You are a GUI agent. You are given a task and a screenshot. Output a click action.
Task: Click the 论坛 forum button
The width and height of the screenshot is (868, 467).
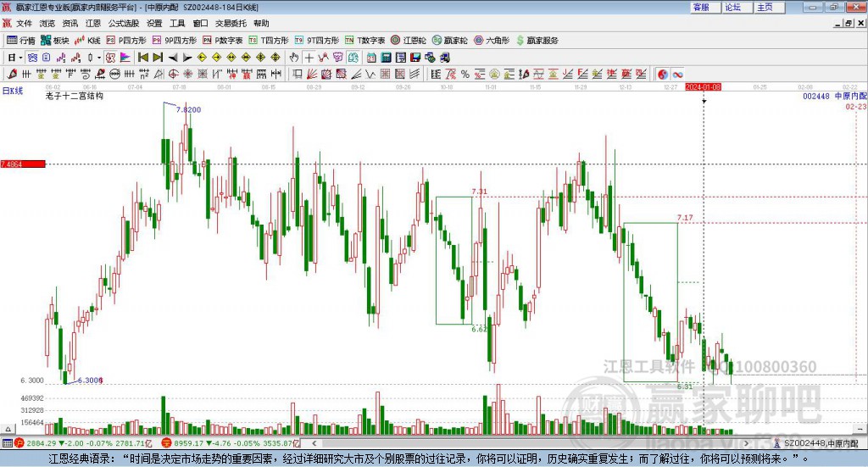point(737,7)
